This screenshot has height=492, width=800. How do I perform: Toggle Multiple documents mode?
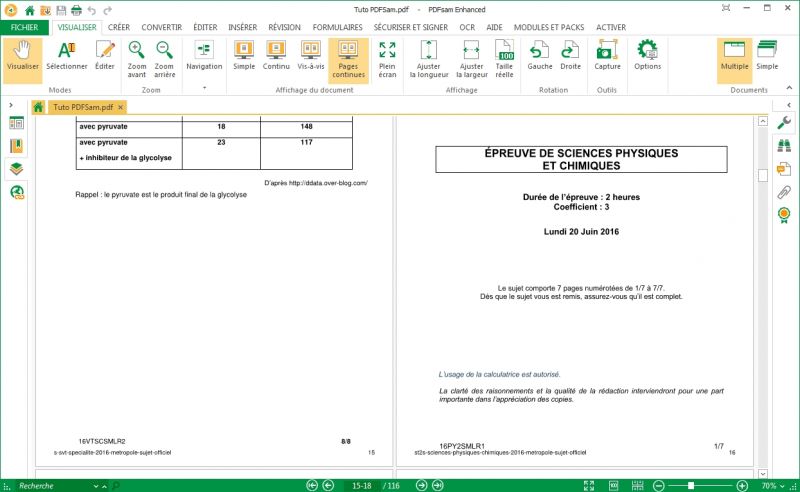[734, 60]
